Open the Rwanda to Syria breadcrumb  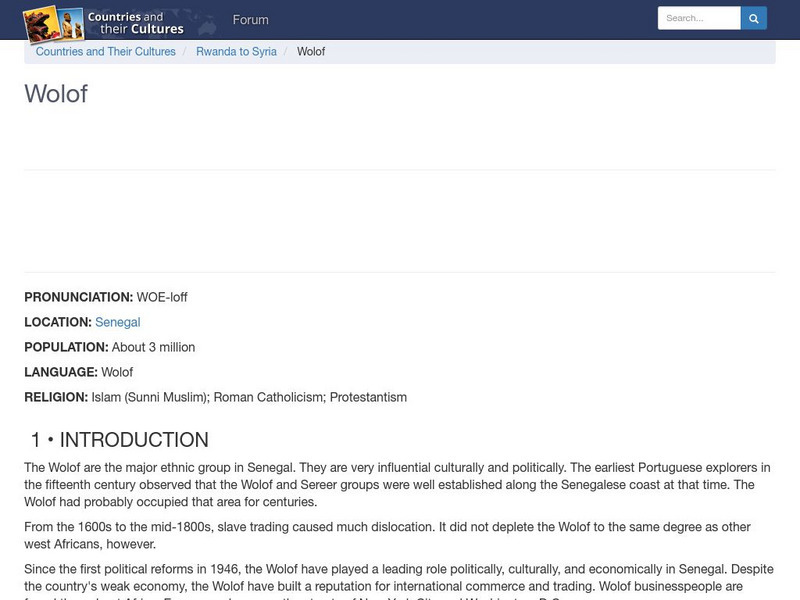point(236,52)
